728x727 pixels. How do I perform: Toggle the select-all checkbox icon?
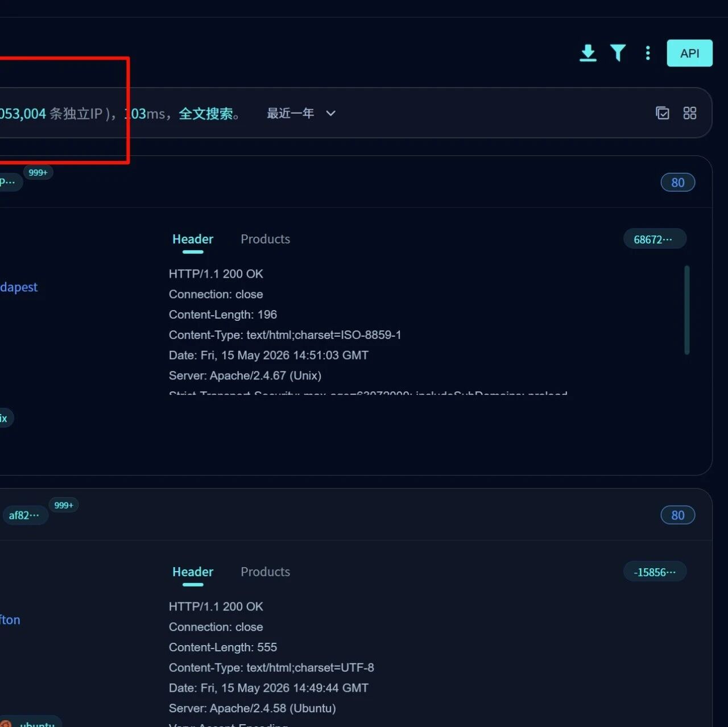click(x=663, y=113)
